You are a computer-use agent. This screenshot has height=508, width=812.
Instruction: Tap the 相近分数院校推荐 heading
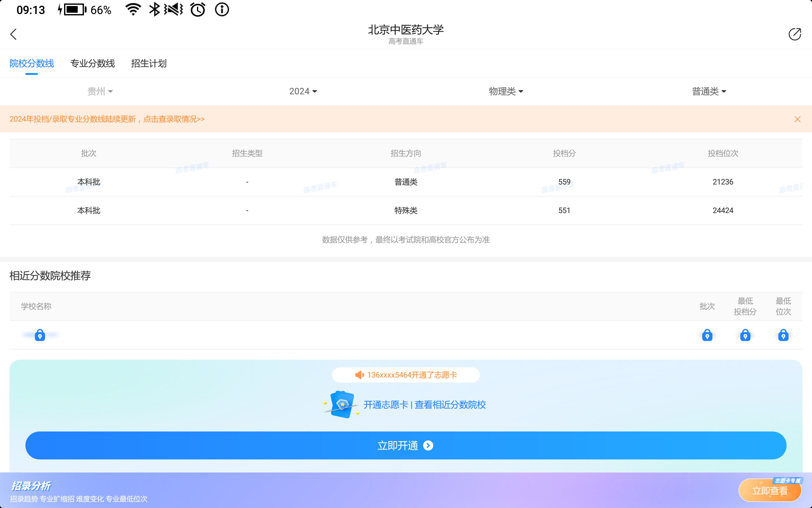[50, 276]
